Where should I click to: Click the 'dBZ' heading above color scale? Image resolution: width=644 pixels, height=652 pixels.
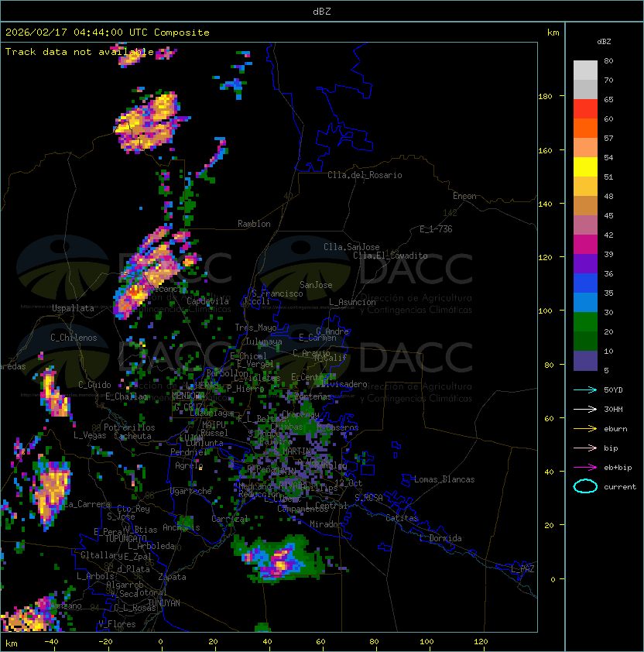pyautogui.click(x=604, y=42)
